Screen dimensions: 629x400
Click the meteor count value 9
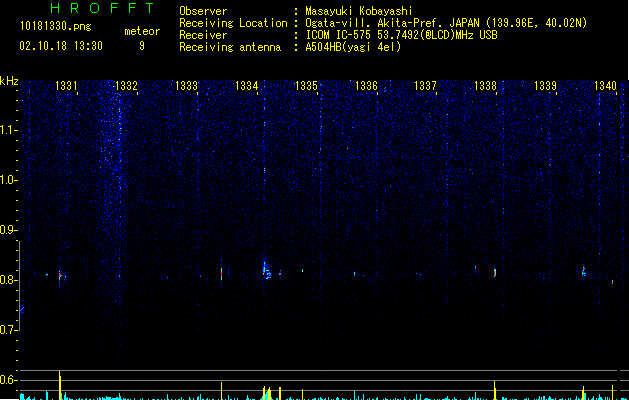pos(142,46)
